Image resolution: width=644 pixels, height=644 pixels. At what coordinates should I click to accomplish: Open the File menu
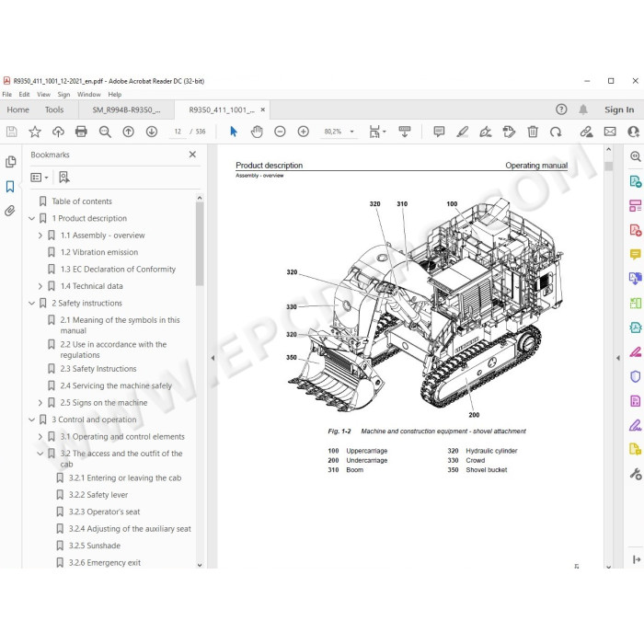[7, 94]
